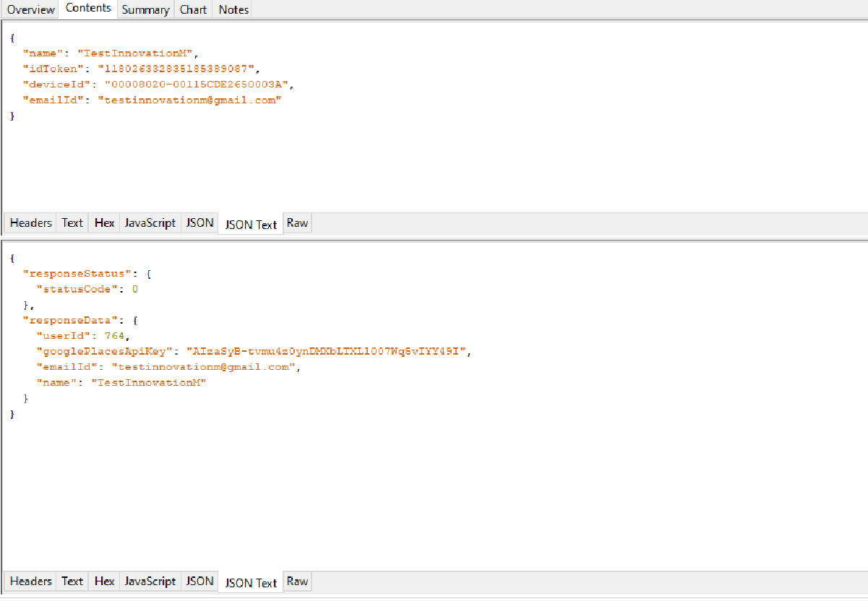Show response body in Hex view

104,581
